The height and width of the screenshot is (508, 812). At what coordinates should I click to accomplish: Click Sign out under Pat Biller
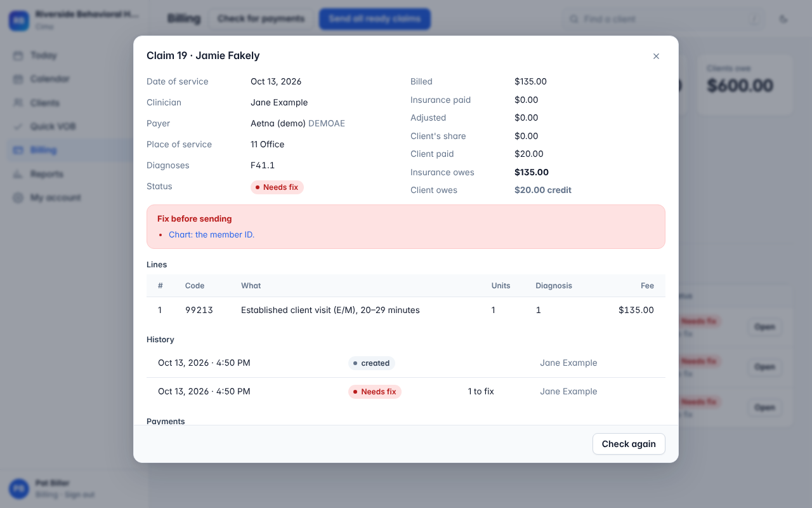(79, 495)
